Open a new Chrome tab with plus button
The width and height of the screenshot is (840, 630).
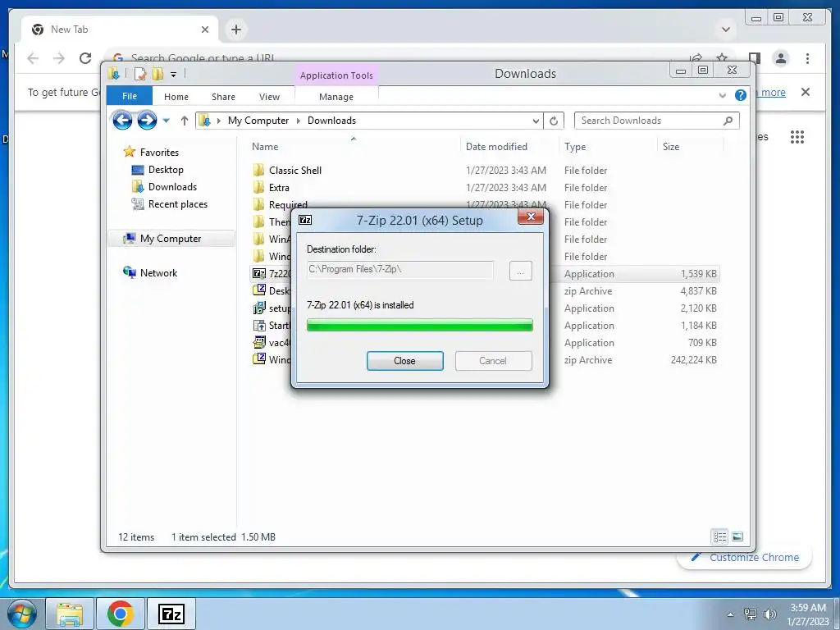[236, 30]
